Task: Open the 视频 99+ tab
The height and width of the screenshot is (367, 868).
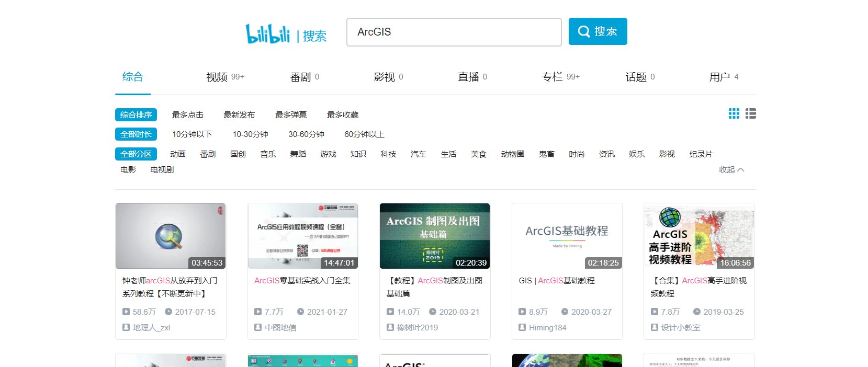Action: 225,77
